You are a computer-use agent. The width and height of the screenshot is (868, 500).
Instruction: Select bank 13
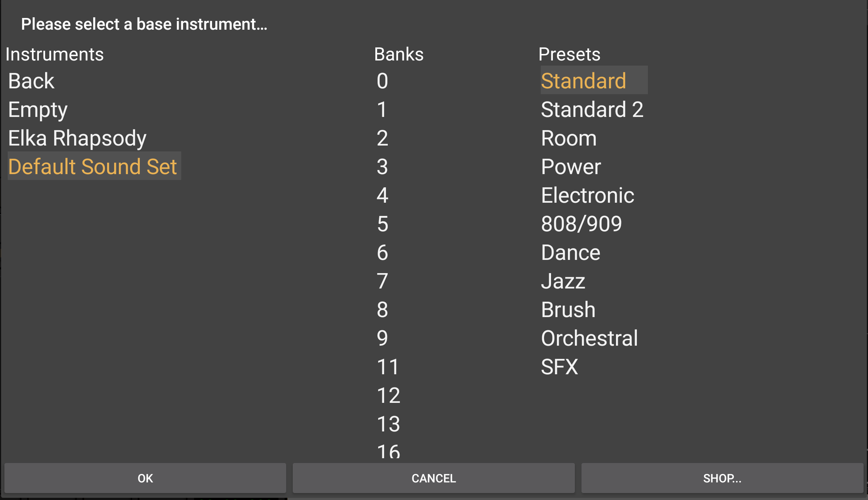pos(388,424)
